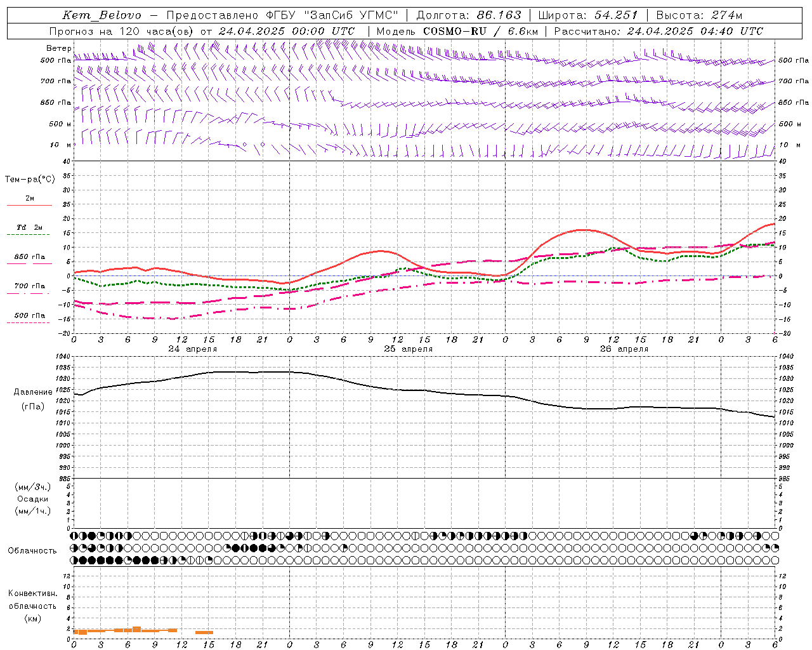Click the "Высота: 274м" elevation value
This screenshot has height=650, width=812.
699,15
